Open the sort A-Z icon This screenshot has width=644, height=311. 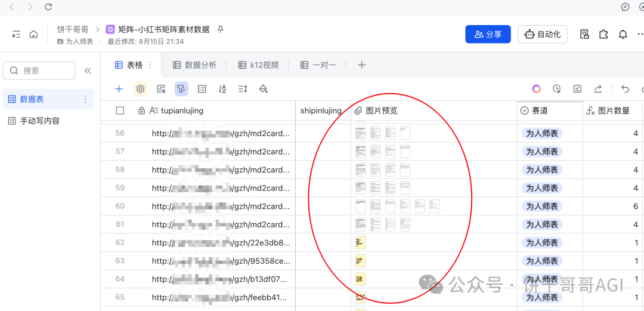click(x=222, y=89)
